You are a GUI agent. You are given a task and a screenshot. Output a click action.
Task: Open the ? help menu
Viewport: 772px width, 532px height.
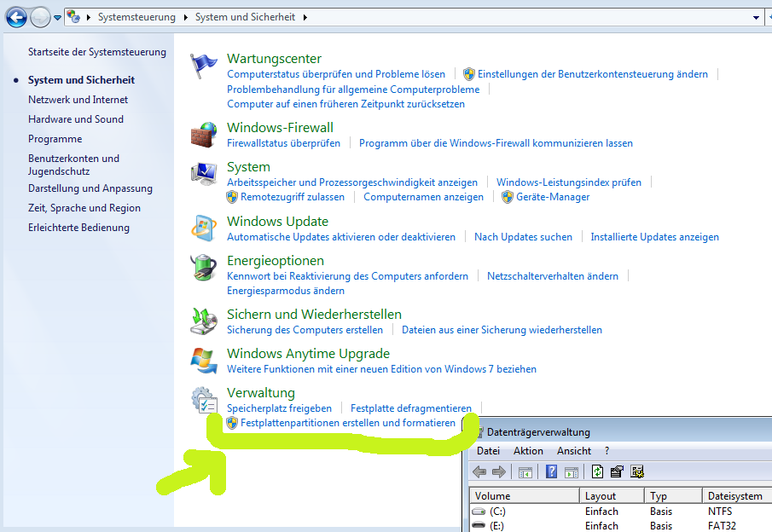click(607, 451)
